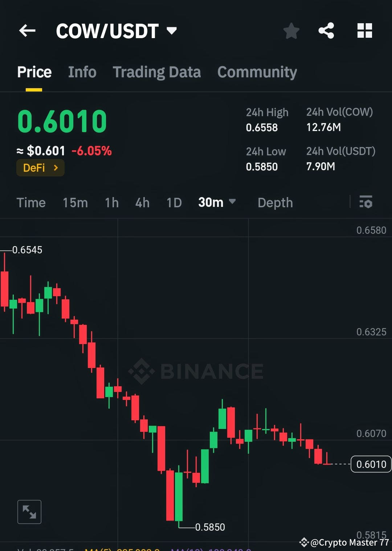Open the Info section
Screen dimensions: 392x551
coord(82,72)
